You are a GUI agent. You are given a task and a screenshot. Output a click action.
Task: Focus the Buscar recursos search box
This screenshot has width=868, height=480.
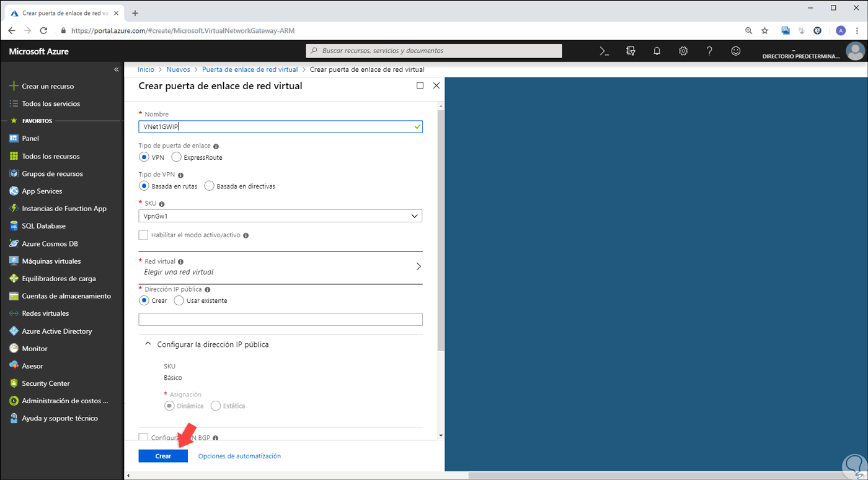434,51
